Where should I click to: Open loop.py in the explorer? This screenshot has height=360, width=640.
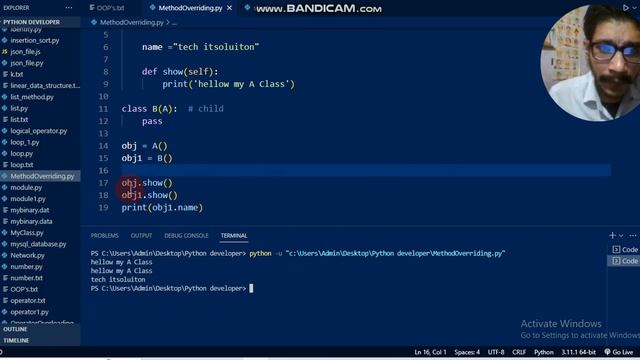tap(21, 154)
